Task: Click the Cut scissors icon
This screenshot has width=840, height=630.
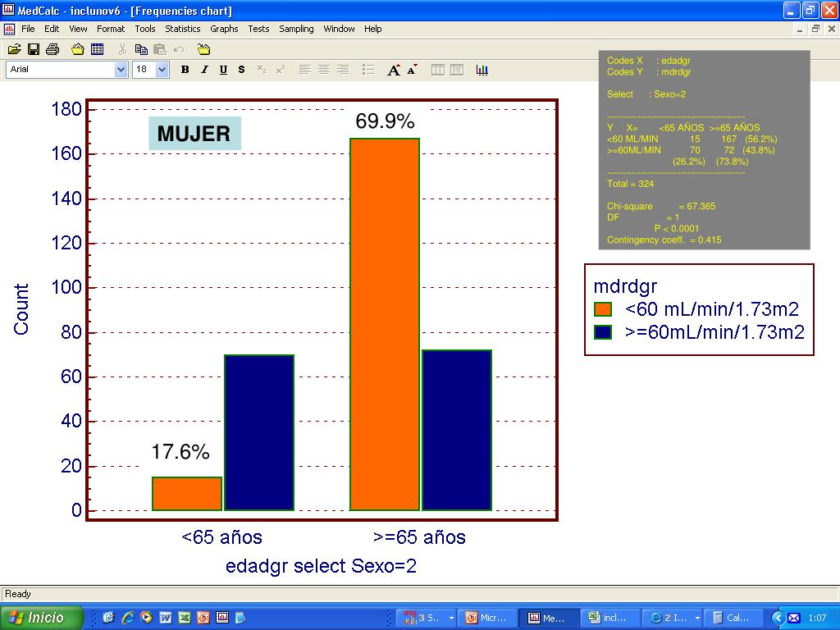Action: pyautogui.click(x=122, y=50)
